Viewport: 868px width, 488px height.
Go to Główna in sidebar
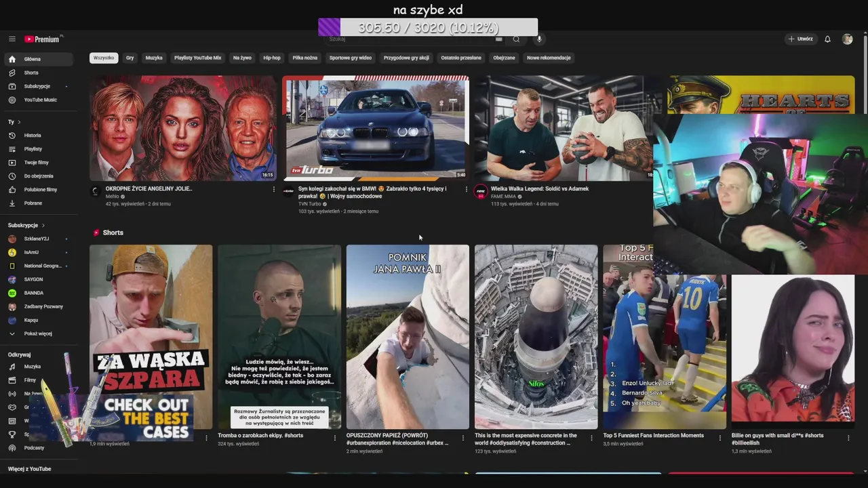[x=39, y=59]
